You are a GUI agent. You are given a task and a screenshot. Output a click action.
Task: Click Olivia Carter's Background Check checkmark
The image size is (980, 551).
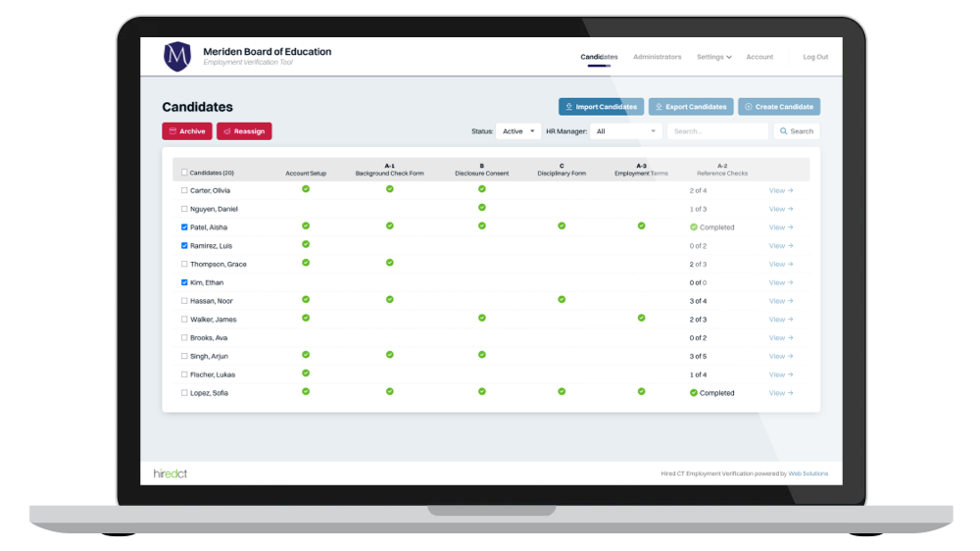[x=389, y=189]
